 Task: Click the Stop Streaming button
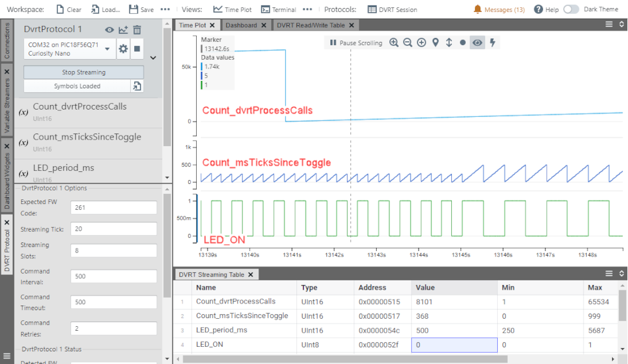tap(84, 72)
